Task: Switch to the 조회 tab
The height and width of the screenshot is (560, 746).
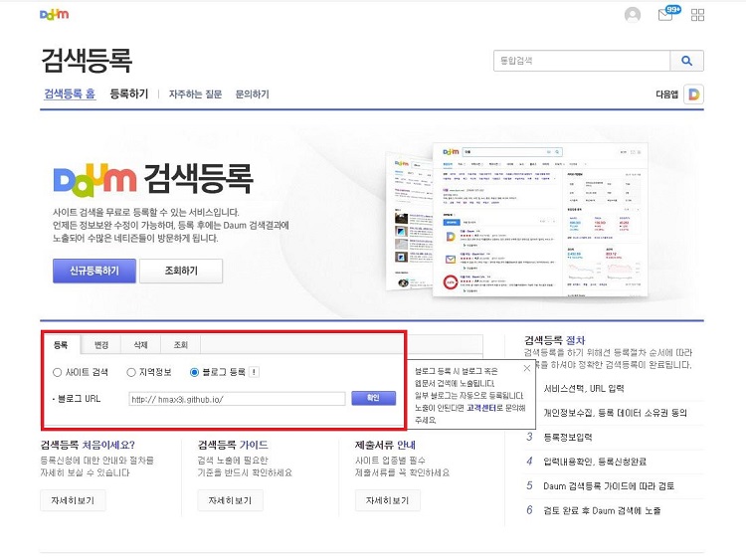Action: click(x=181, y=344)
